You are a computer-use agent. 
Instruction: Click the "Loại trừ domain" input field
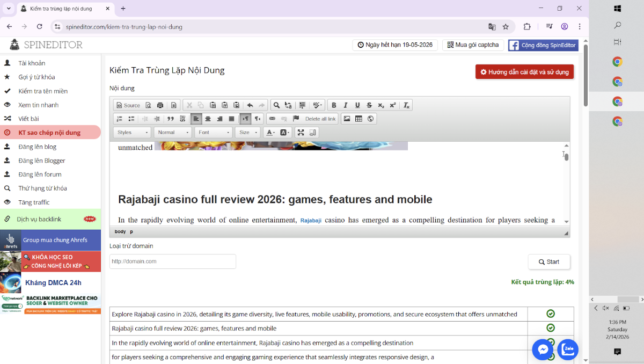coord(172,261)
